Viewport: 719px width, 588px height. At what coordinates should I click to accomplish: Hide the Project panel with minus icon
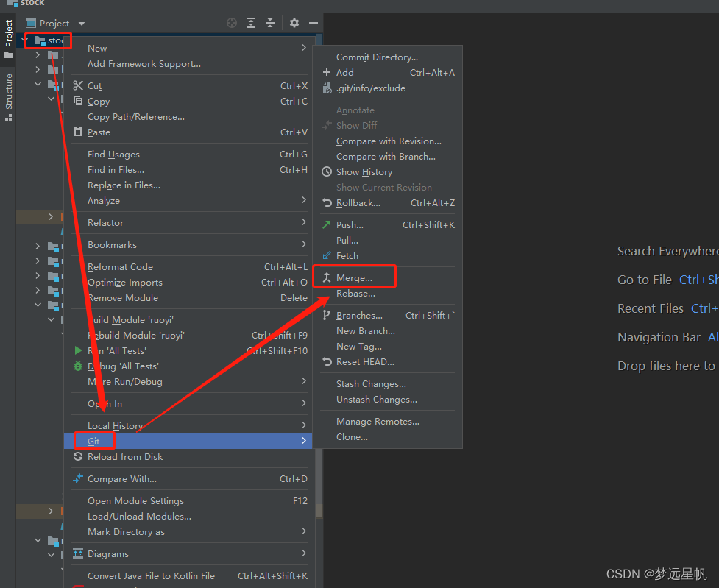pos(314,23)
